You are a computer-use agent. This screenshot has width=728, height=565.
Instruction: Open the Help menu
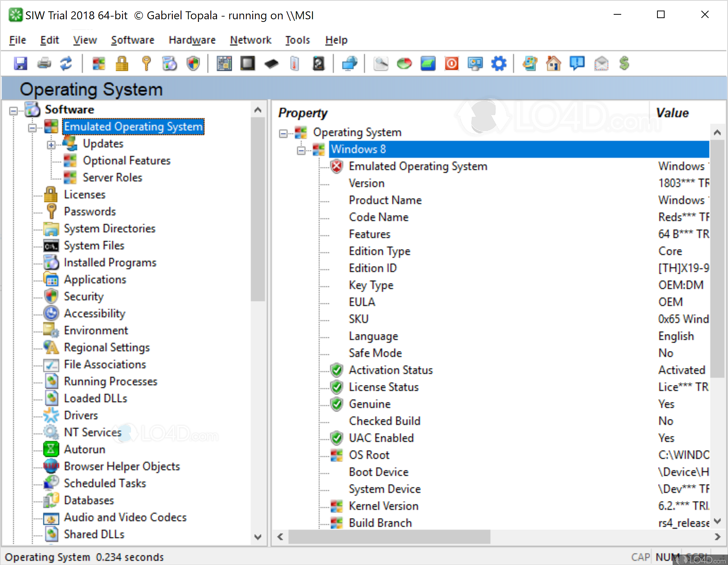(x=336, y=40)
